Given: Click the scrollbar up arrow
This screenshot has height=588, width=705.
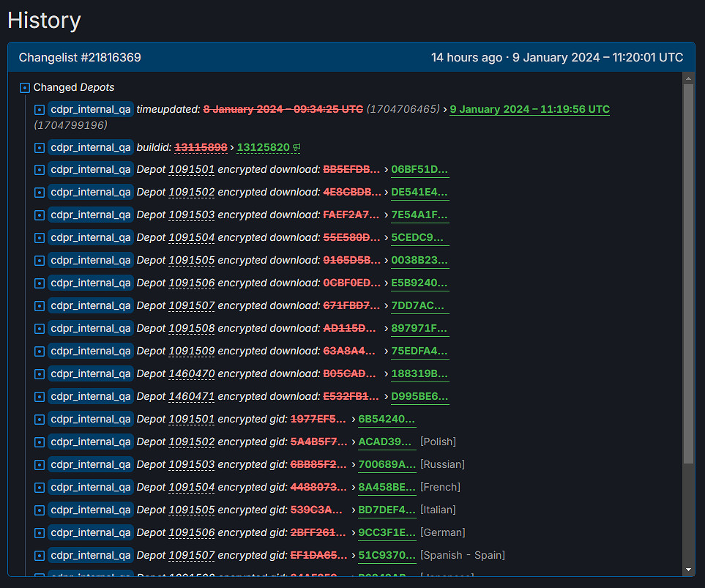Looking at the screenshot, I should pos(688,78).
